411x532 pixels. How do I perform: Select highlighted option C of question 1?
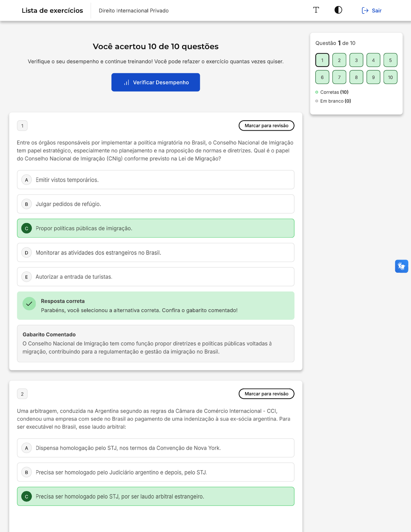pos(155,228)
